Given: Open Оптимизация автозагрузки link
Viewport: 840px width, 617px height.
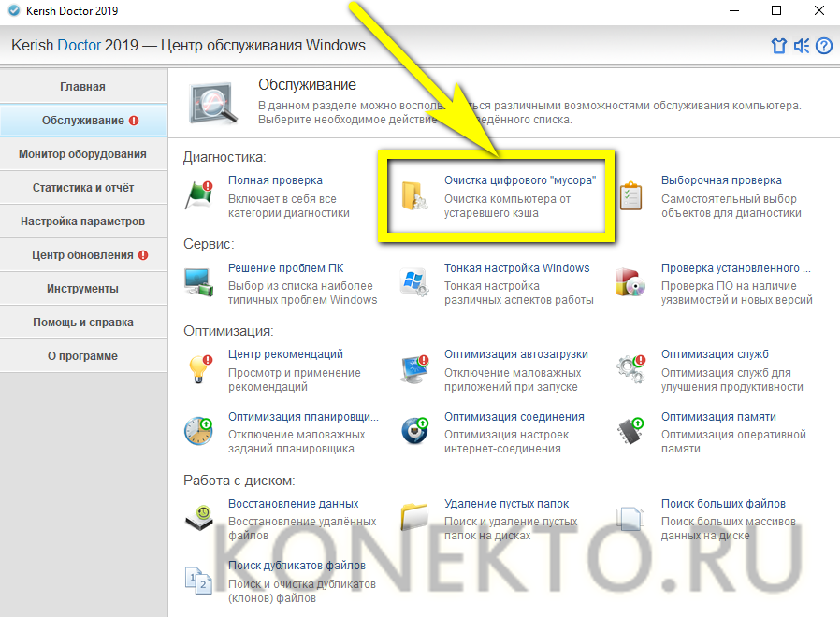Looking at the screenshot, I should click(x=515, y=354).
